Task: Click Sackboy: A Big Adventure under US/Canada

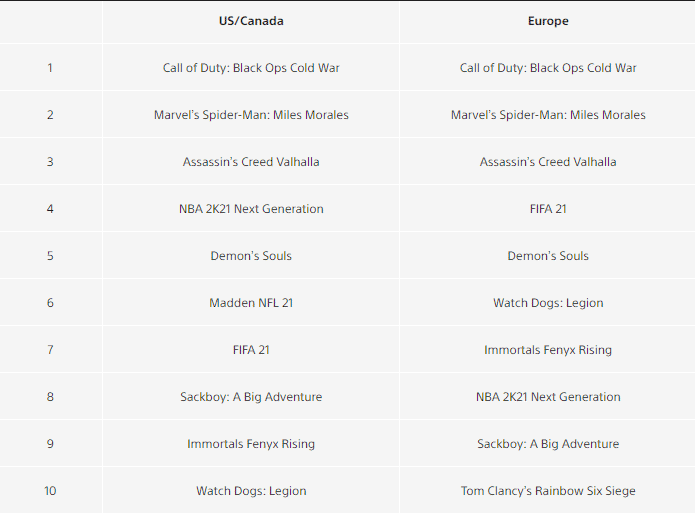Action: click(x=251, y=397)
